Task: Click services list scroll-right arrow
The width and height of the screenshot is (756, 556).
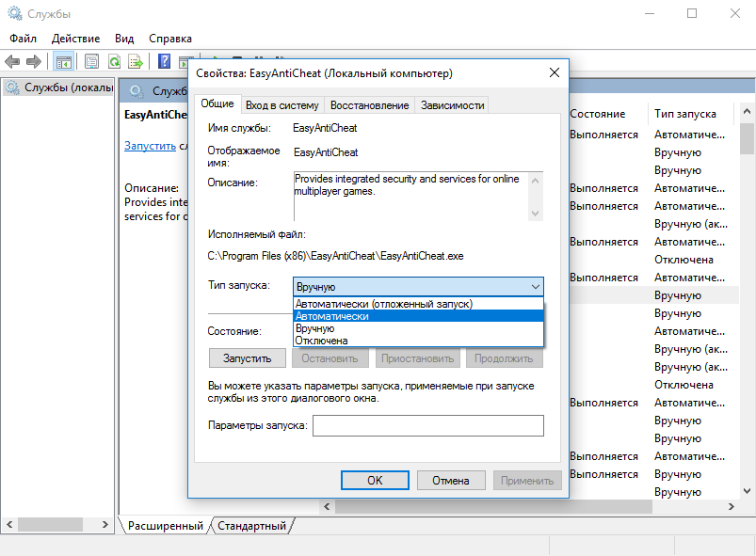Action: click(732, 506)
